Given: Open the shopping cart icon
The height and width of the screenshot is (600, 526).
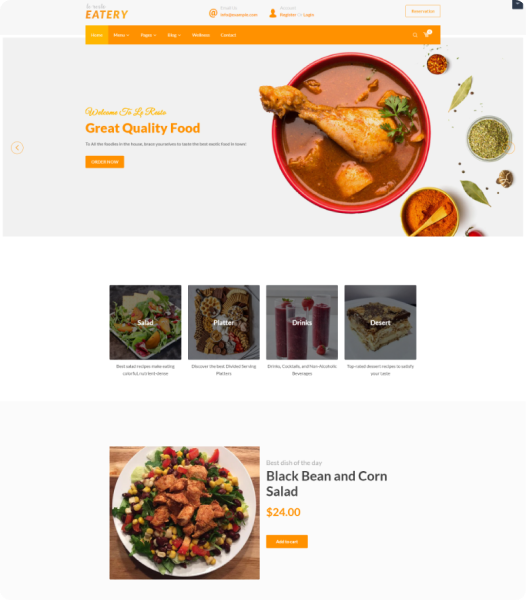Looking at the screenshot, I should click(x=427, y=34).
